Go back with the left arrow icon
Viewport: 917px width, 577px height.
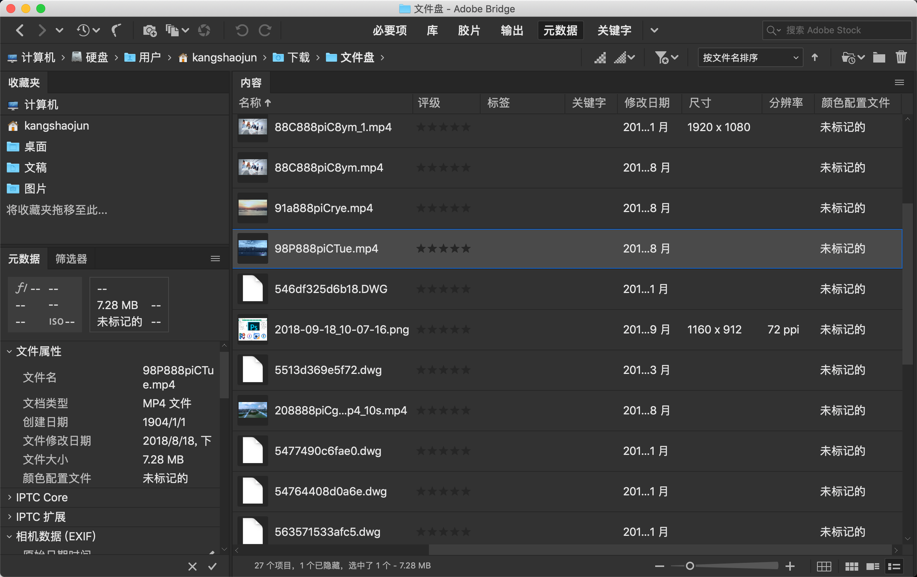19,31
